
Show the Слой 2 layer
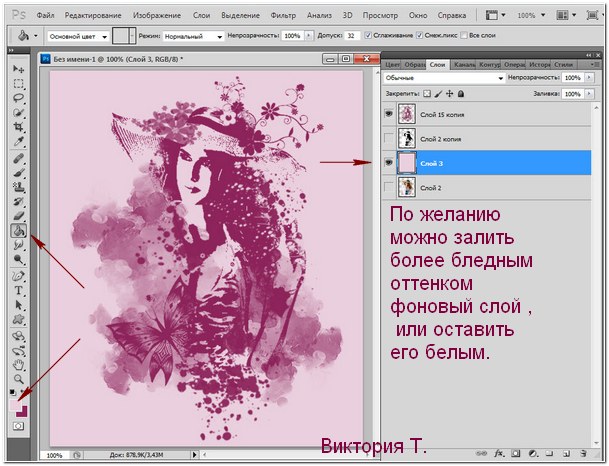point(388,187)
